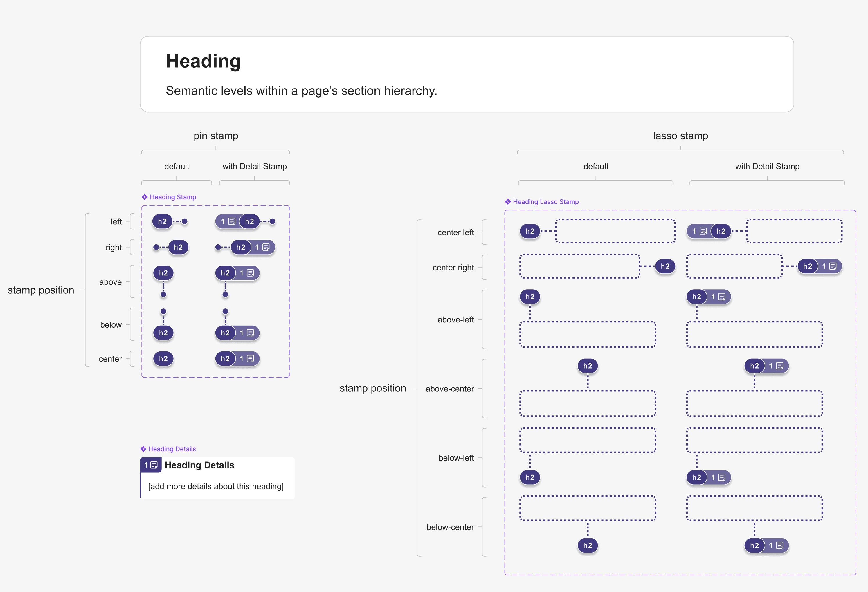Select the center-left lasso h2 stamp default

point(530,231)
